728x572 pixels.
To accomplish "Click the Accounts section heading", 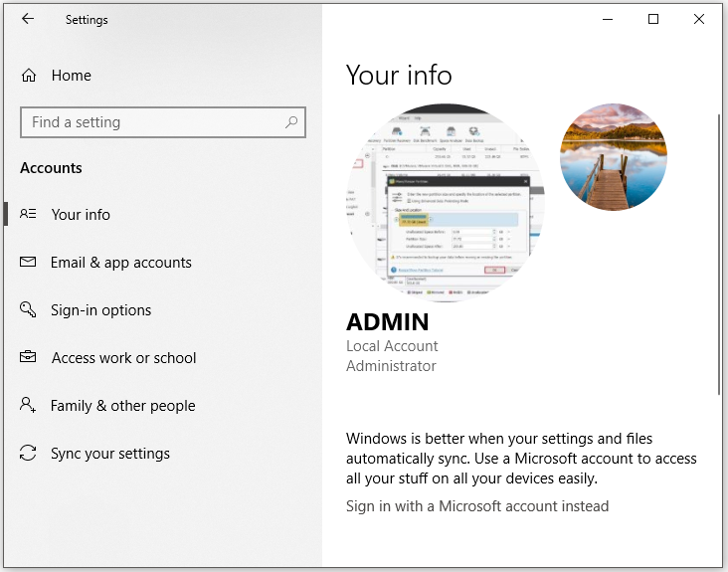I will pos(51,168).
